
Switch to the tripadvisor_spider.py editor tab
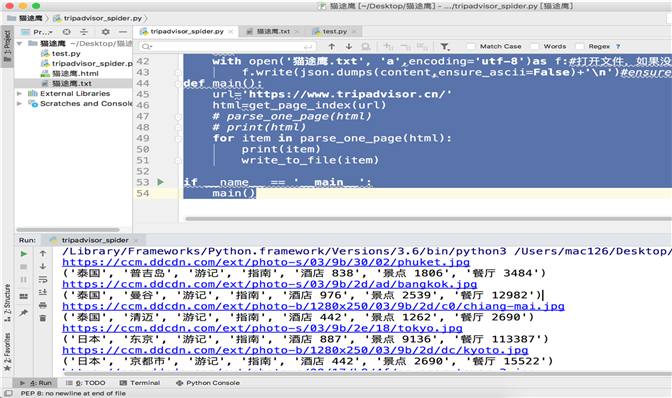(187, 31)
